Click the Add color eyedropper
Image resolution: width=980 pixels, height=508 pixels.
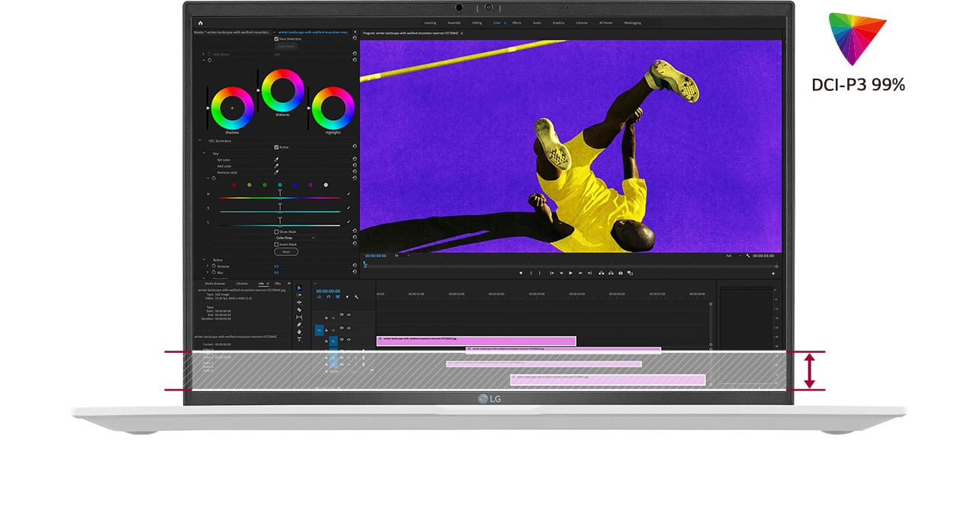[276, 166]
